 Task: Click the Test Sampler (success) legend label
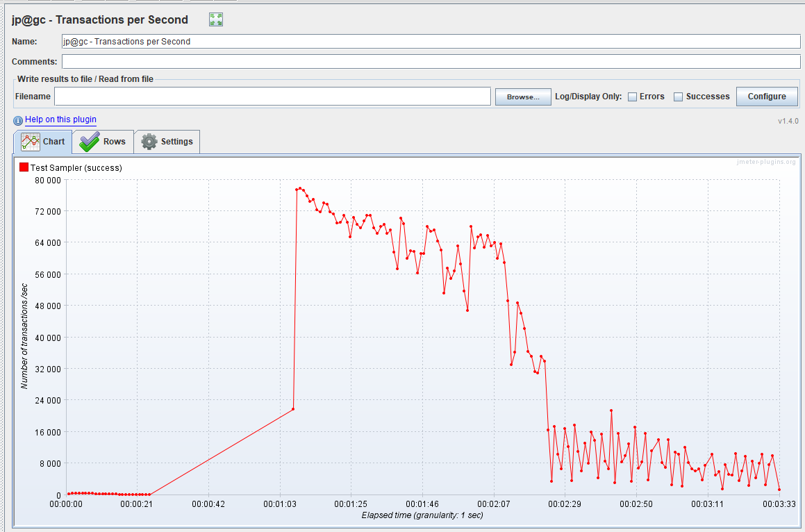pyautogui.click(x=76, y=168)
